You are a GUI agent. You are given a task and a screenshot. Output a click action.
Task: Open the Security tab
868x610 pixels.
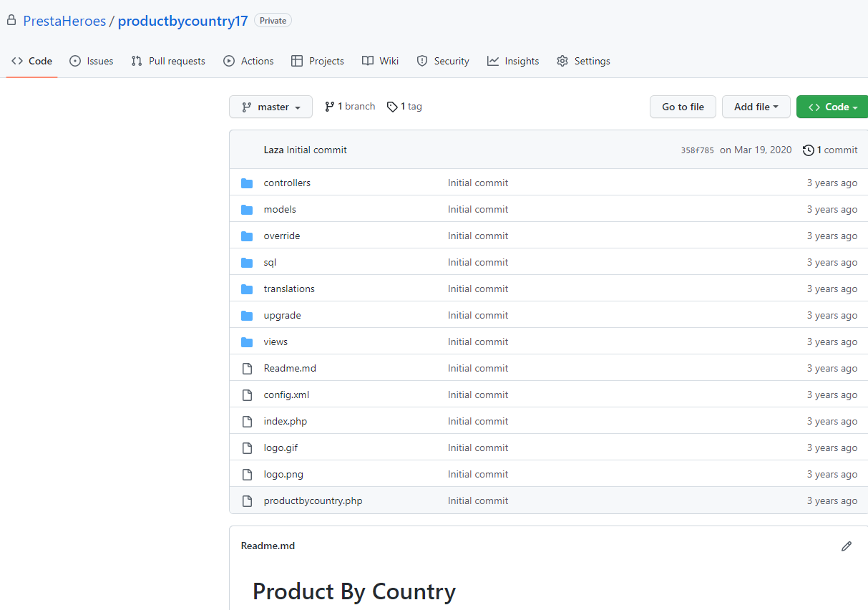pos(443,61)
